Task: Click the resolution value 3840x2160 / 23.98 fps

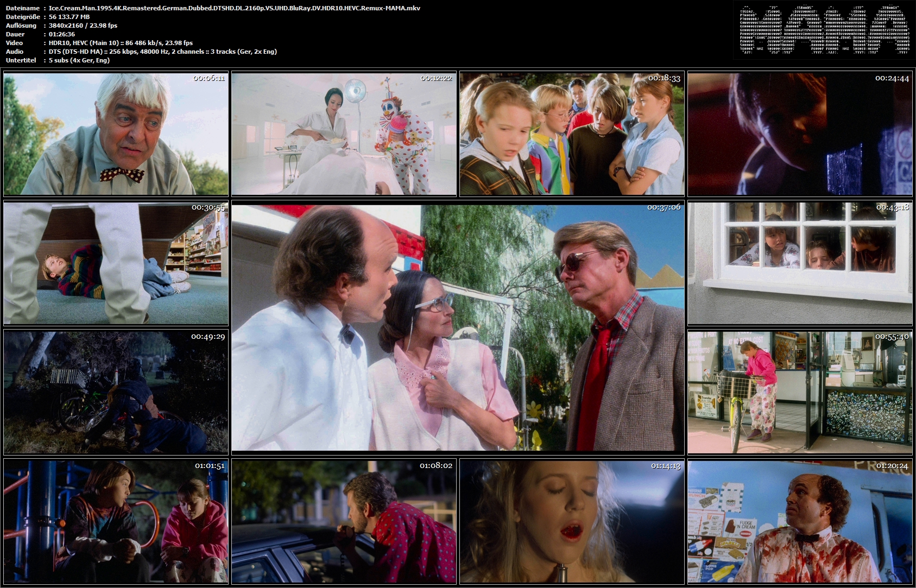Action: click(83, 26)
